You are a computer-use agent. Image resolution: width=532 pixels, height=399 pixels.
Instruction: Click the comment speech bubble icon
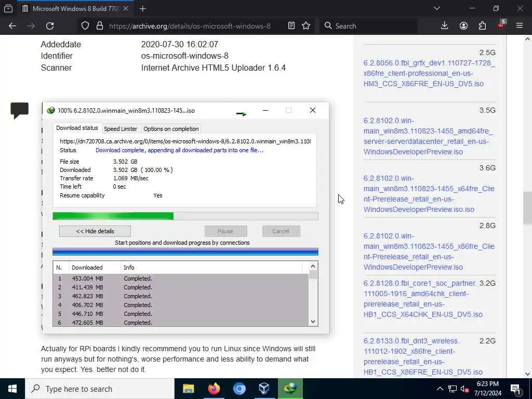click(19, 111)
